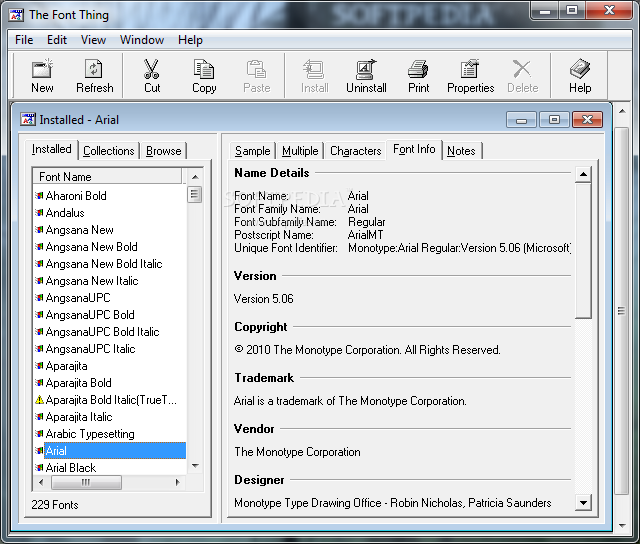
Task: Select the Aparajita font
Action: click(66, 366)
